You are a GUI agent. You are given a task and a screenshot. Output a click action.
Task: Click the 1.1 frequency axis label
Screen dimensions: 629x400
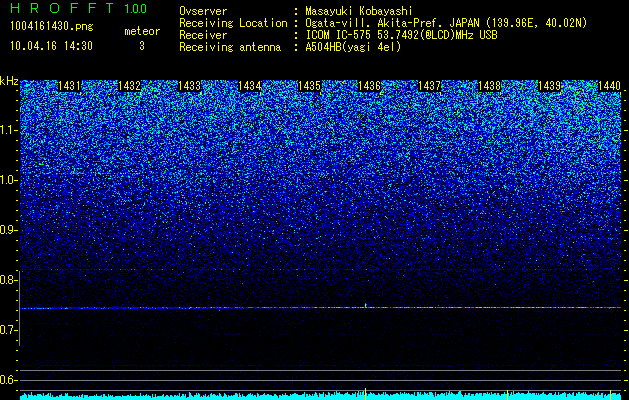point(10,130)
